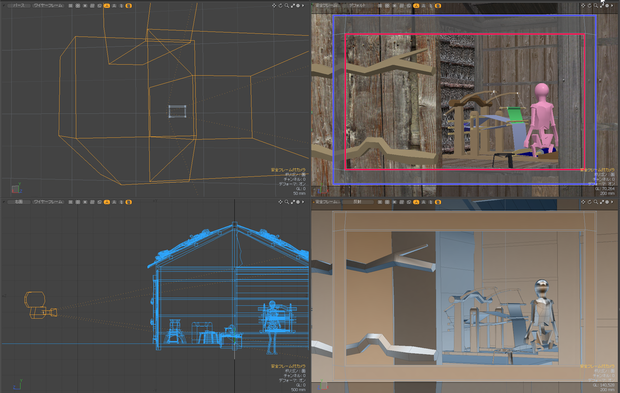Click the pan view icon in the perspective wireframe viewport
620x393 pixels.
[x=274, y=6]
